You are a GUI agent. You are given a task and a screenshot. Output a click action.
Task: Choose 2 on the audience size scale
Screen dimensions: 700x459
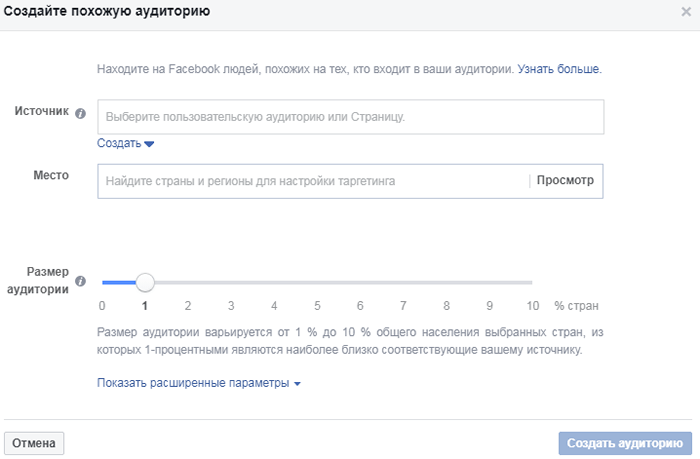pyautogui.click(x=188, y=306)
